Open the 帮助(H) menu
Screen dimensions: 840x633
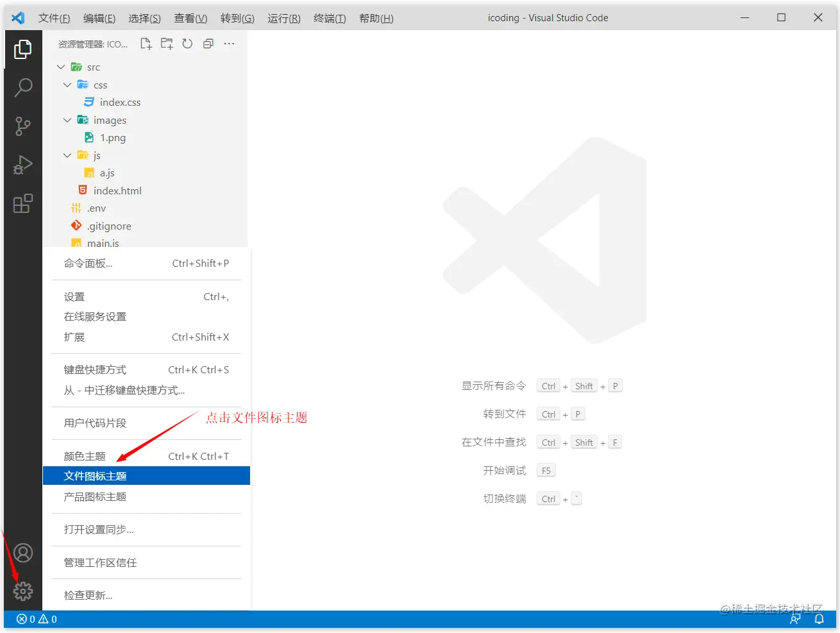376,18
